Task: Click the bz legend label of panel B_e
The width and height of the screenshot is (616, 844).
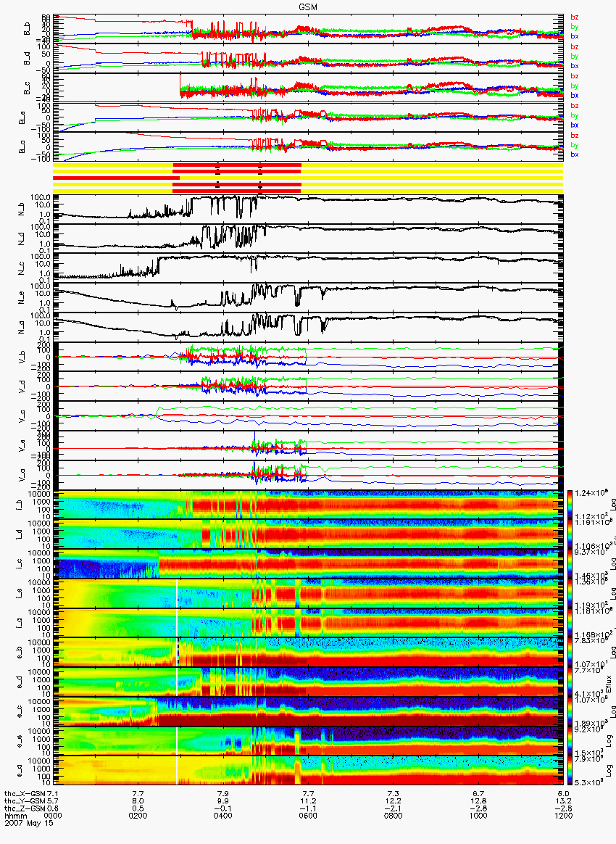Action: pyautogui.click(x=575, y=106)
